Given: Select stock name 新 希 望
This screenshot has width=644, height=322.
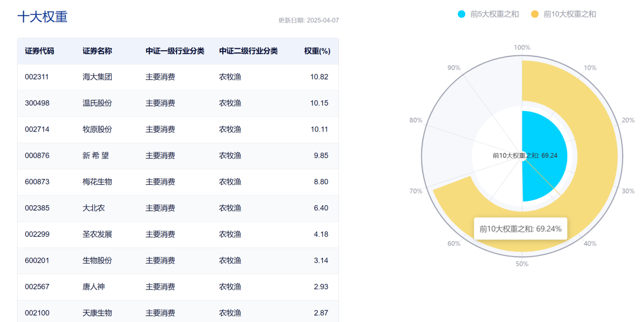Looking at the screenshot, I should 96,155.
